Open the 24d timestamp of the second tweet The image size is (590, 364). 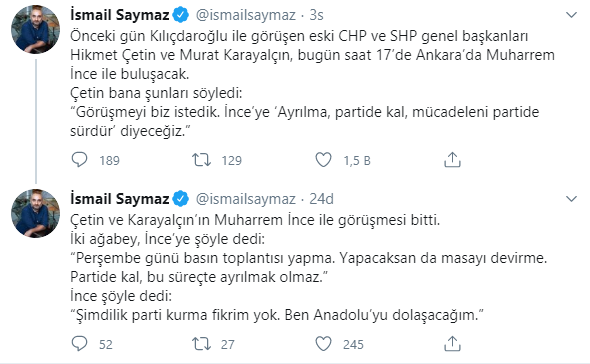321,199
